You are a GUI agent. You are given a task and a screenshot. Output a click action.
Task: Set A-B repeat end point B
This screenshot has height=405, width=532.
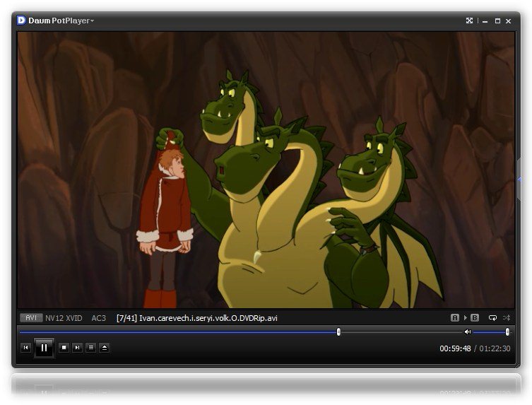[475, 318]
